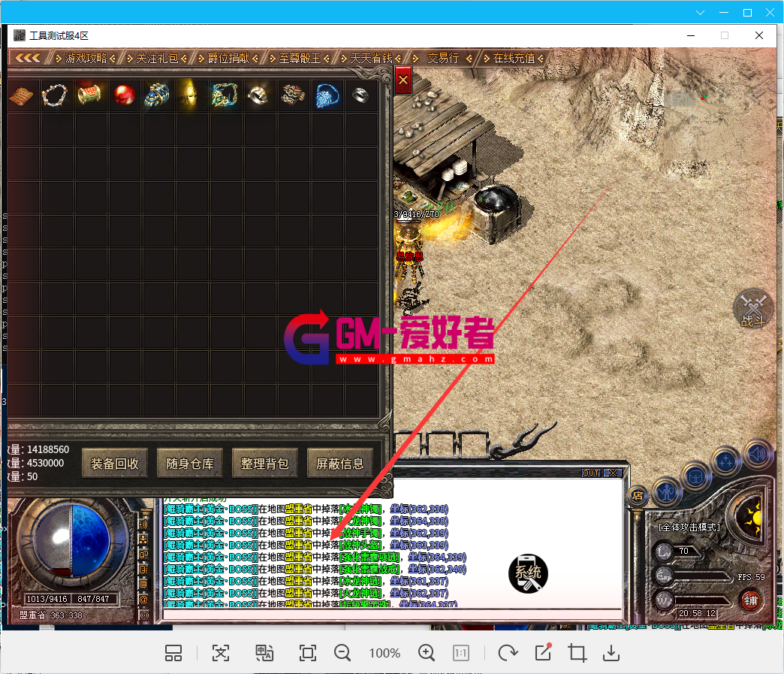The height and width of the screenshot is (674, 784).
Task: Select the scroll item in the bag
Action: pyautogui.click(x=21, y=95)
